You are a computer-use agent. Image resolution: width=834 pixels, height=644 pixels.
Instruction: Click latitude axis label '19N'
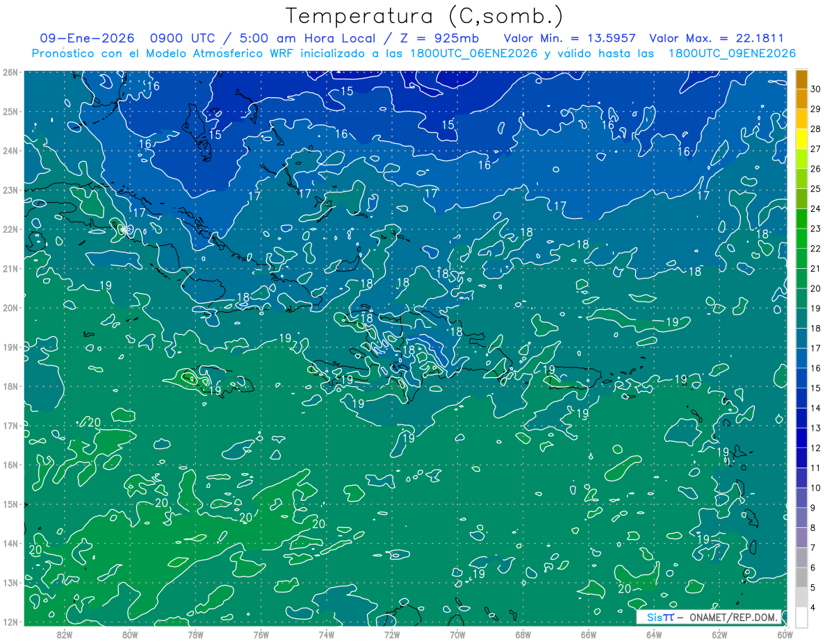pyautogui.click(x=11, y=347)
